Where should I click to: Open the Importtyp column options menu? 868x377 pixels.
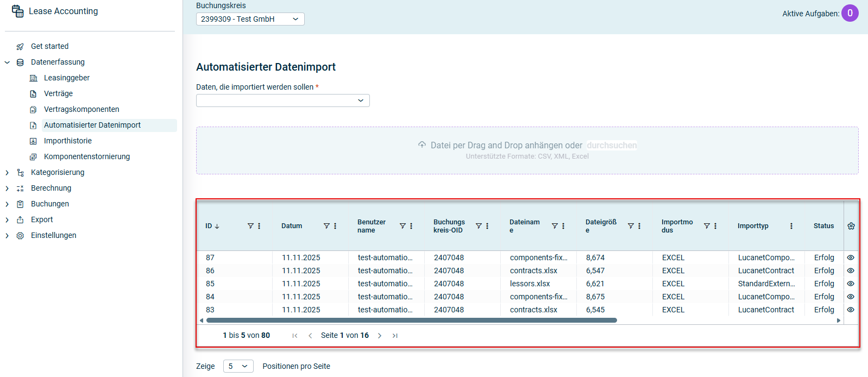791,226
